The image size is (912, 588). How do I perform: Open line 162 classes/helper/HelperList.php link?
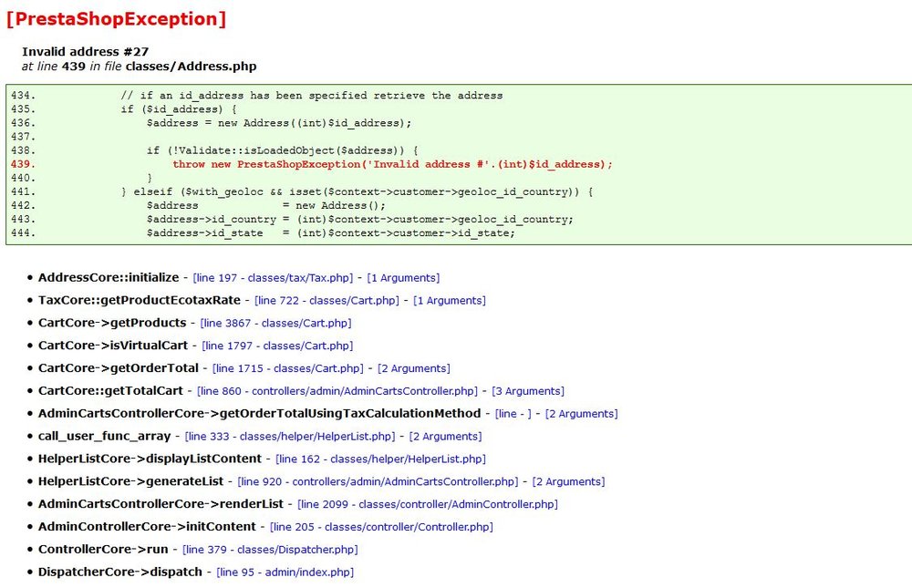point(380,459)
